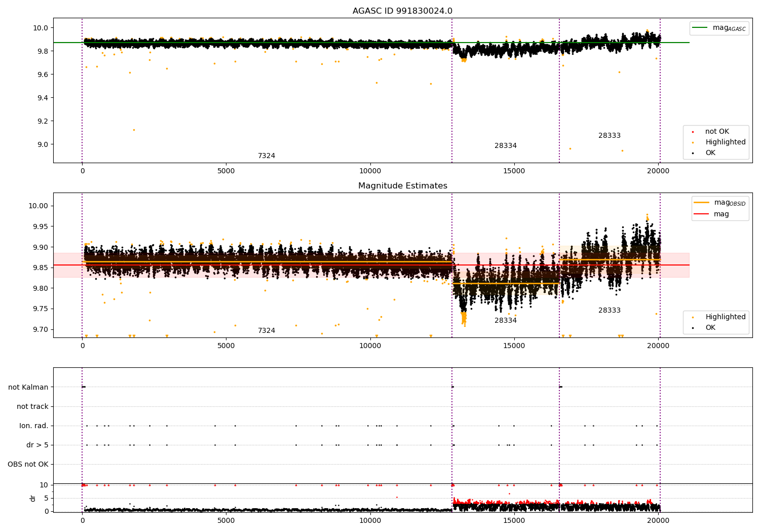Viewport: 760px width, 532px height.
Task: Click the 'dr' y-axis label in the bottom plot
Action: [x=33, y=498]
